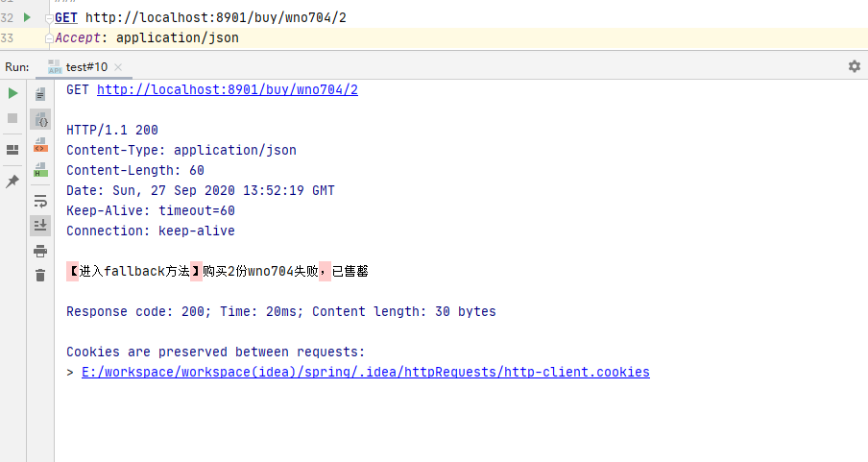Select the test#10 tab
Screen dimensions: 868x462
pyautogui.click(x=86, y=67)
